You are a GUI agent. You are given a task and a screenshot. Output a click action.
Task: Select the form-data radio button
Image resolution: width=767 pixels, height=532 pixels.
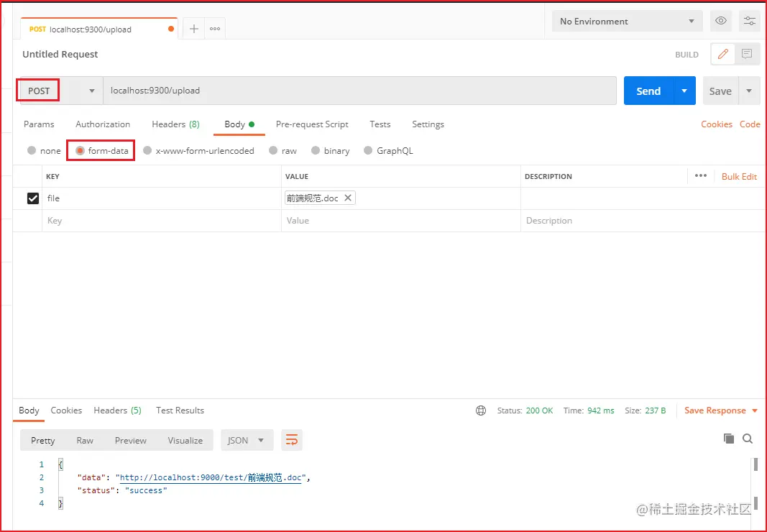point(81,151)
